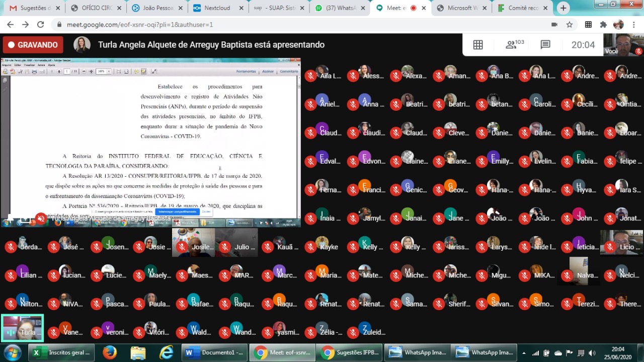
Task: Open WhatsApp Image window from the taskbar
Action: click(x=417, y=352)
